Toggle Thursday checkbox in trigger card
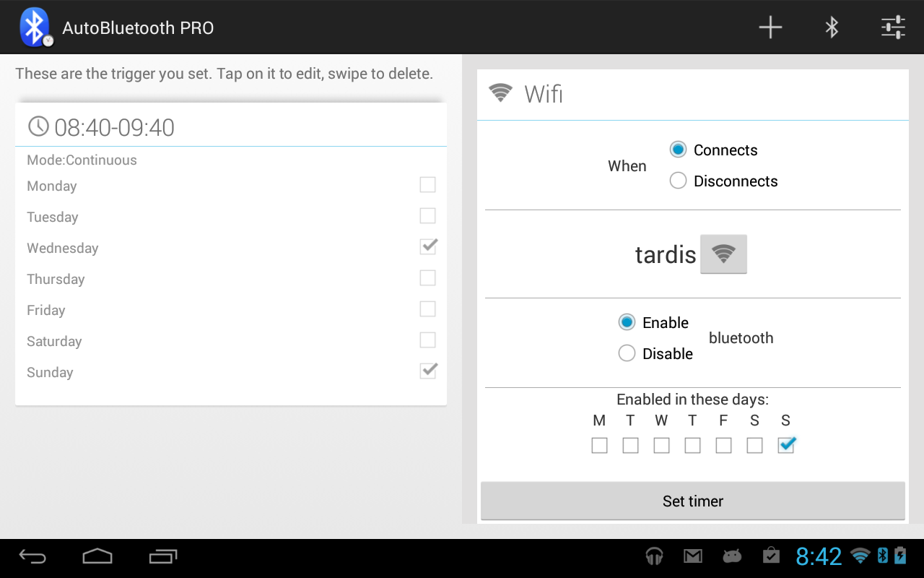The height and width of the screenshot is (578, 924). (427, 278)
